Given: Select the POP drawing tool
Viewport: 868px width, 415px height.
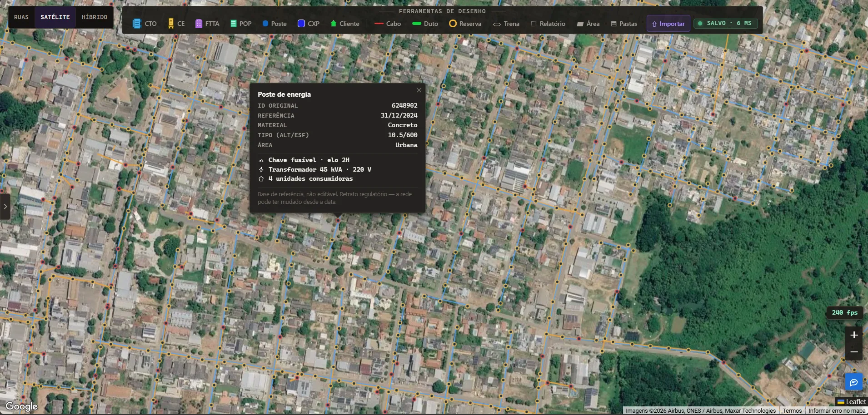Looking at the screenshot, I should (x=241, y=24).
